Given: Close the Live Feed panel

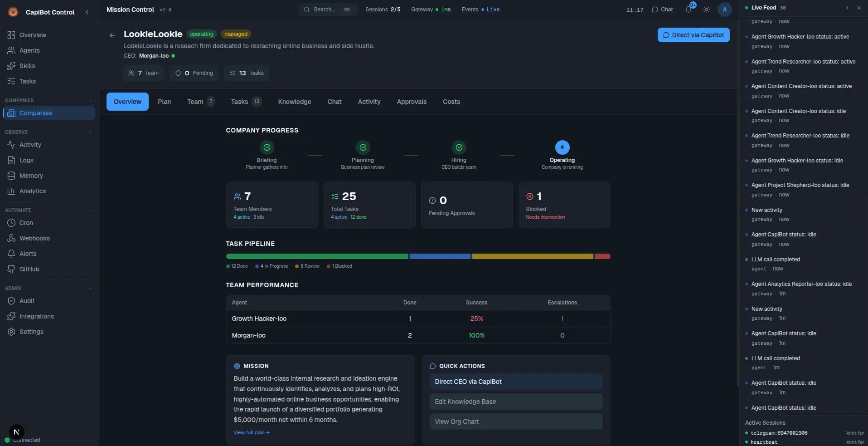Looking at the screenshot, I should click(x=858, y=8).
